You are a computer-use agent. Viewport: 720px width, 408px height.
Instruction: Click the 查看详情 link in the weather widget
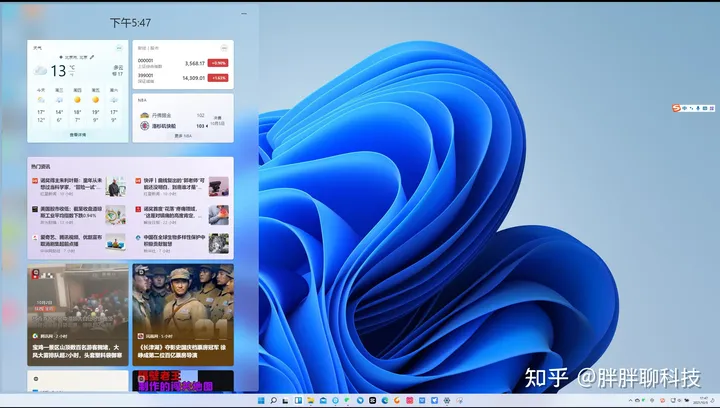(x=78, y=135)
